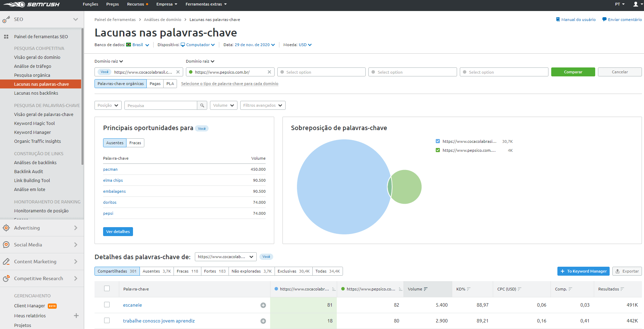Open the Preços menu item
Viewport: 644px width, 329px height.
pyautogui.click(x=112, y=4)
